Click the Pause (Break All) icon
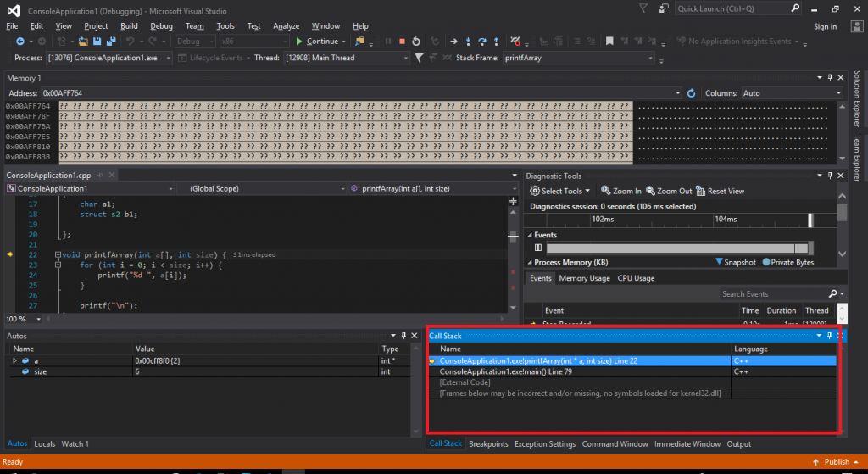 tap(387, 42)
